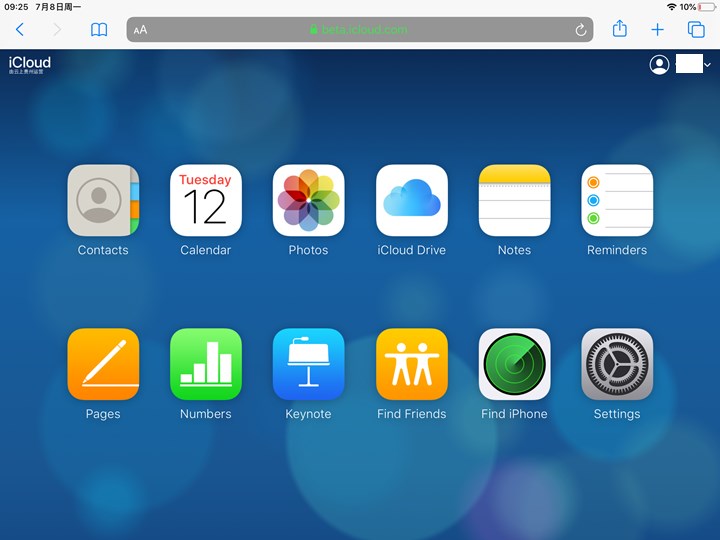Screen dimensions: 720x540
Task: Tap the 09:25 clock in status bar
Action: tap(16, 7)
